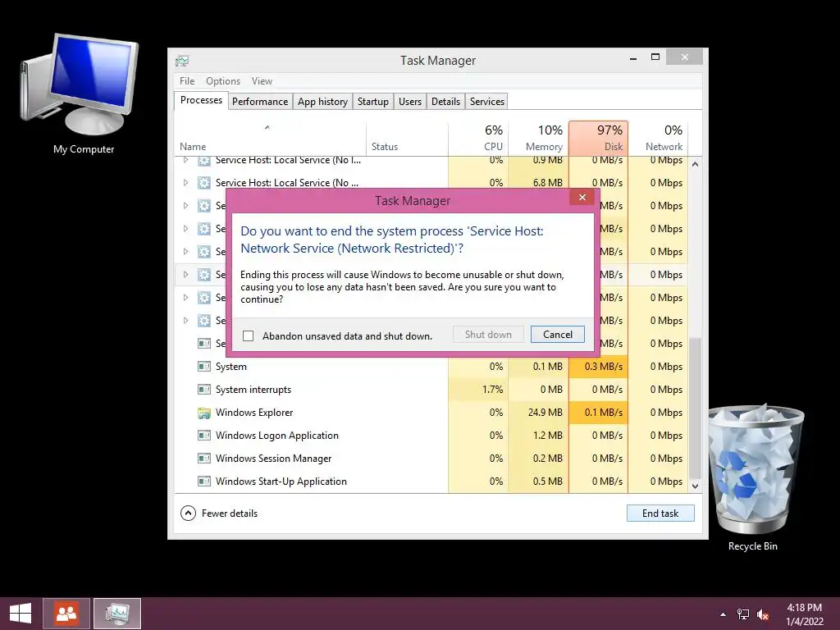
Task: Select the Processes tab
Action: click(201, 100)
